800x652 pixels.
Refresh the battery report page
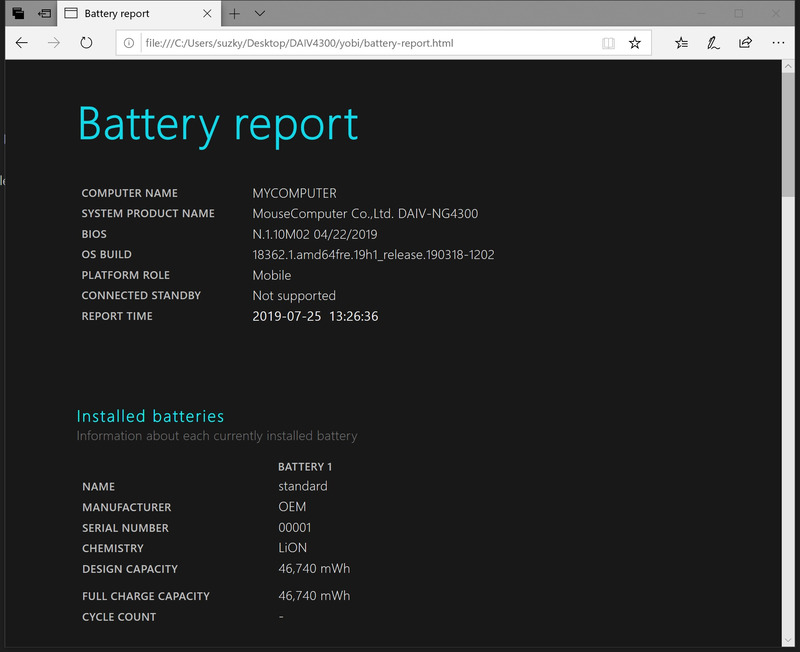(86, 43)
